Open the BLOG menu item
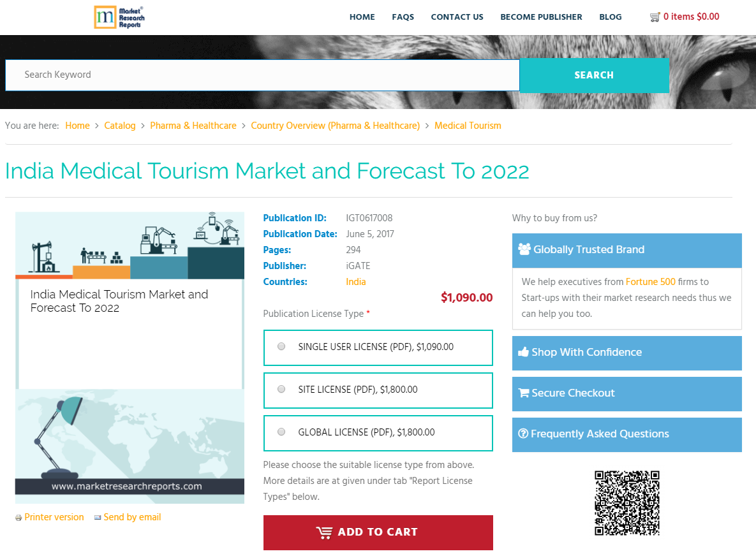 [611, 17]
